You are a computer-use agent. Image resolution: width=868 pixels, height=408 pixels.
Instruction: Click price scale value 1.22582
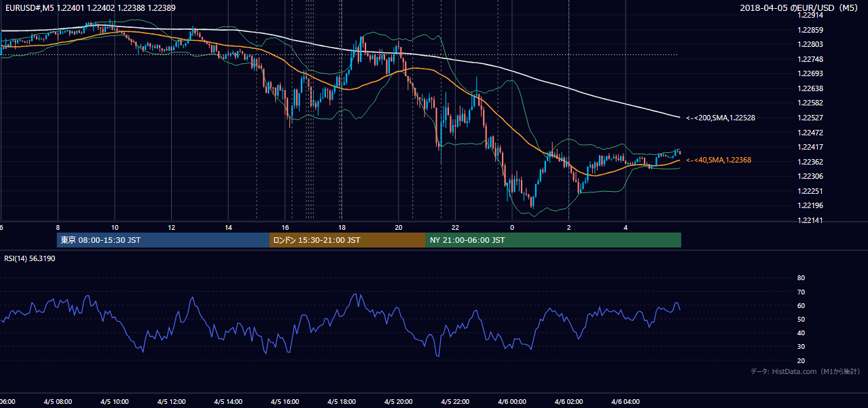click(x=810, y=103)
